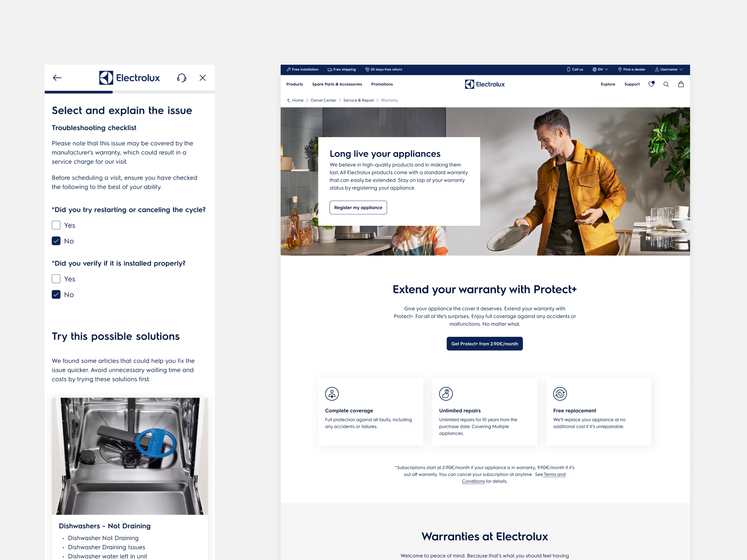Click the Free replacement icon

(x=560, y=394)
